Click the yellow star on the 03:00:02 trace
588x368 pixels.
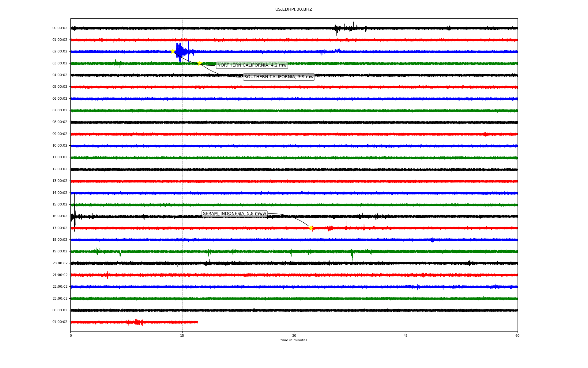200,63
